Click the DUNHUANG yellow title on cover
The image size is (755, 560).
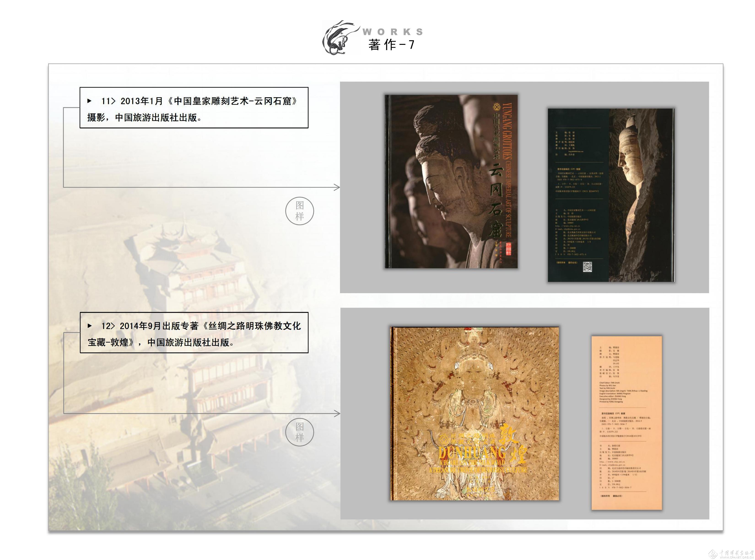(x=472, y=453)
